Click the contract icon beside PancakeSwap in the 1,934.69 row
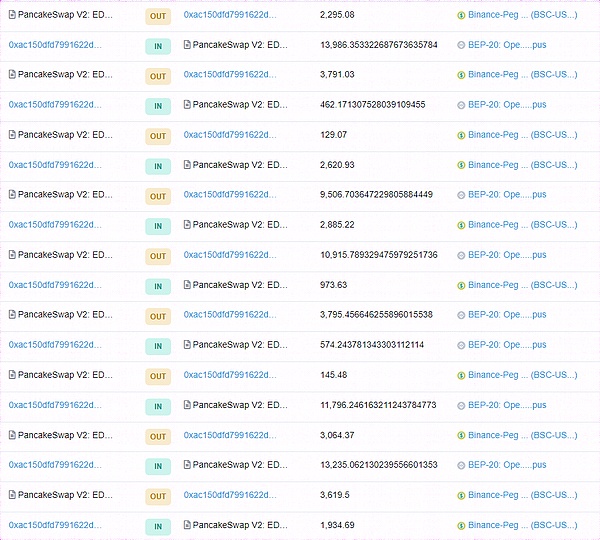The image size is (600, 540). tap(187, 525)
